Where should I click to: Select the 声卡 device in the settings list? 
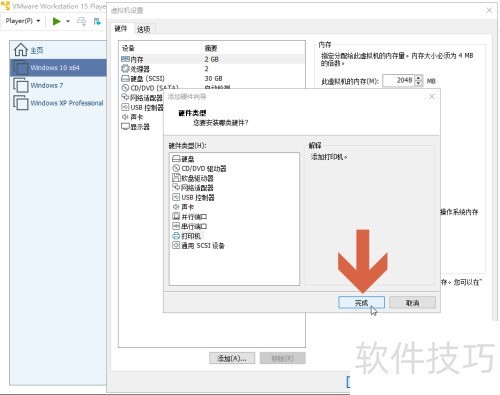(x=132, y=117)
